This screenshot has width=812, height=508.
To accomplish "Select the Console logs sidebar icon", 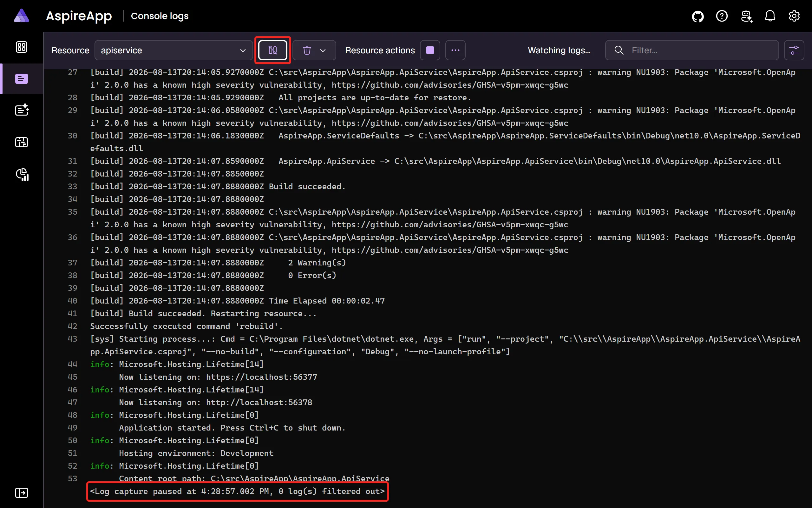I will pyautogui.click(x=22, y=79).
